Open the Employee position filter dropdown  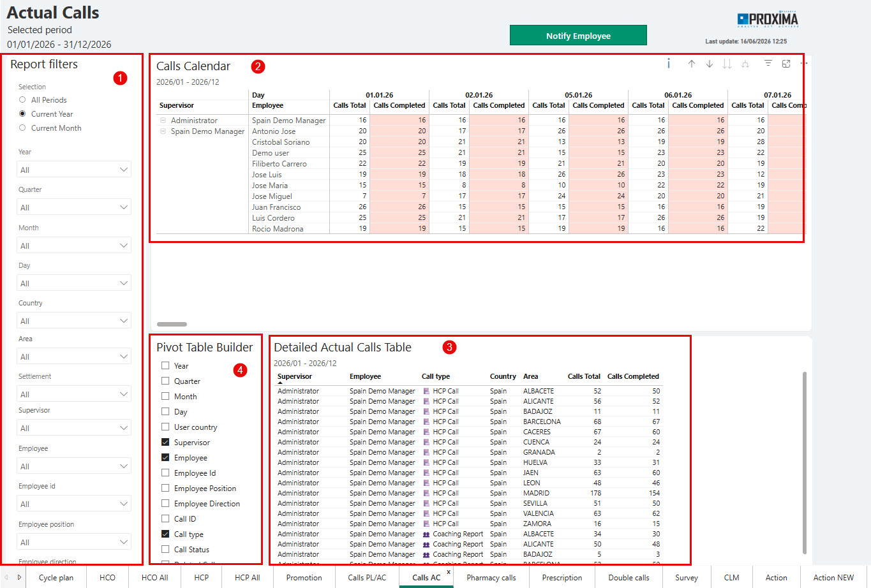coord(74,542)
